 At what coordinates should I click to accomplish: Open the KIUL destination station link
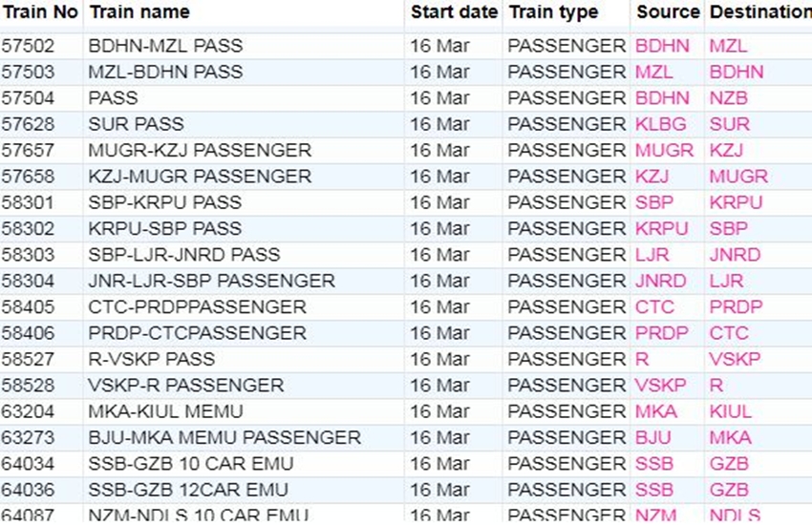coord(731,411)
